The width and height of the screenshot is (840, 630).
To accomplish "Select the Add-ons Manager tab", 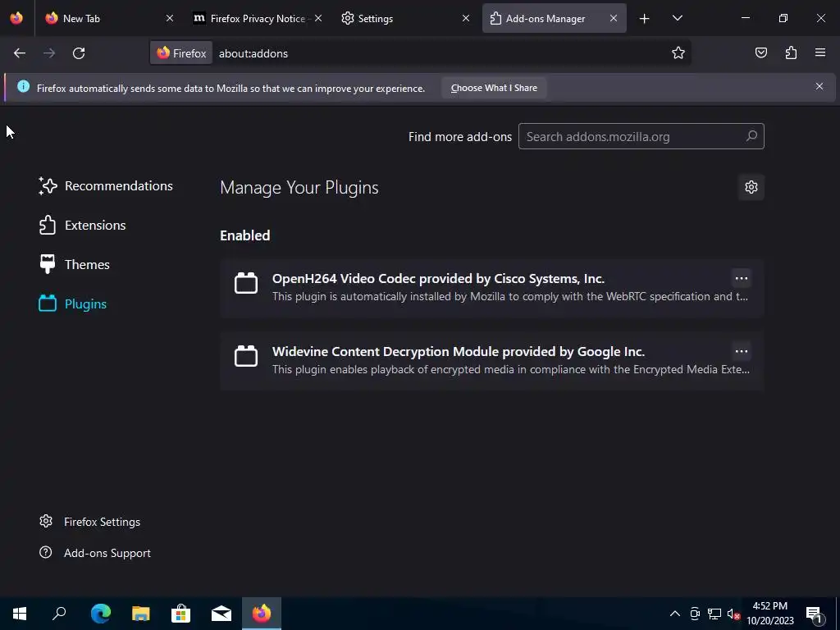I will click(555, 18).
